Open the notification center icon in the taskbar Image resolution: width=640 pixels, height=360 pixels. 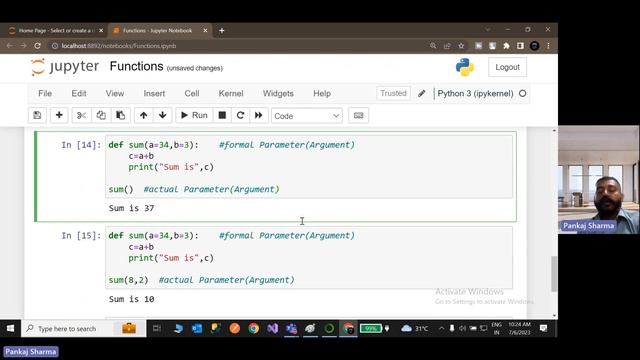(543, 328)
